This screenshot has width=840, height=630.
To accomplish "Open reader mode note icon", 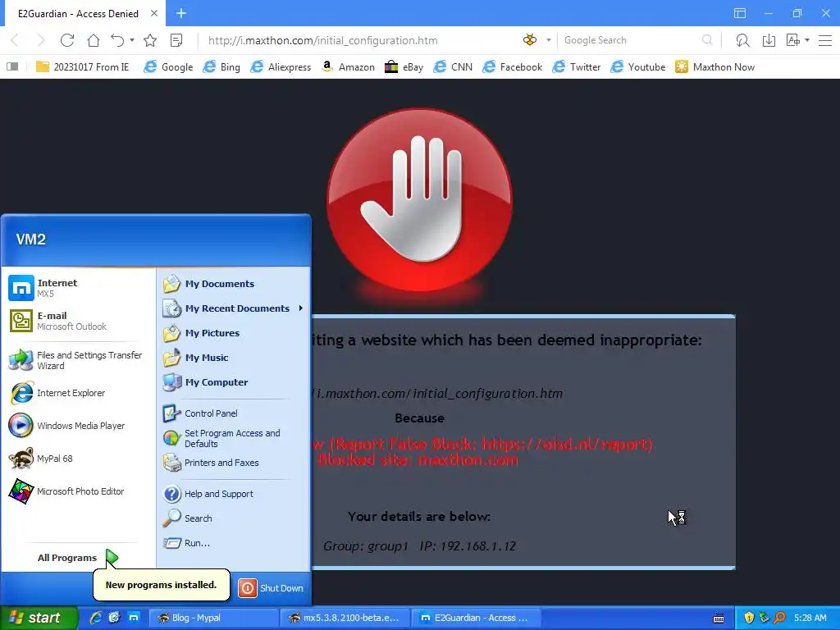I will pos(176,40).
